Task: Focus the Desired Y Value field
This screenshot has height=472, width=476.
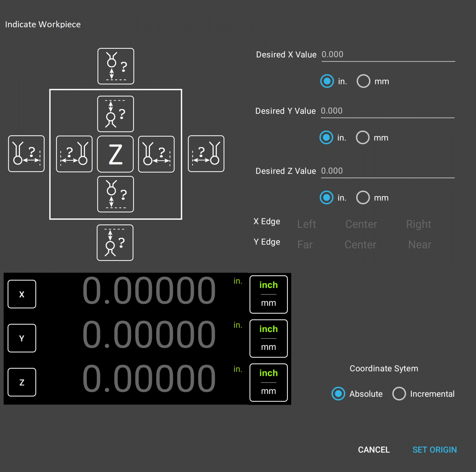Action: (388, 111)
